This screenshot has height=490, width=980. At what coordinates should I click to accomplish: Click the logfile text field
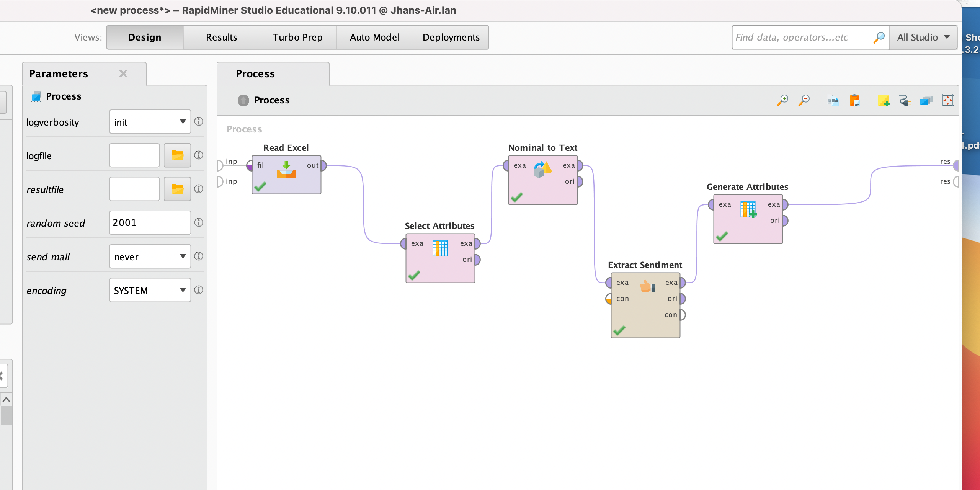coord(134,155)
